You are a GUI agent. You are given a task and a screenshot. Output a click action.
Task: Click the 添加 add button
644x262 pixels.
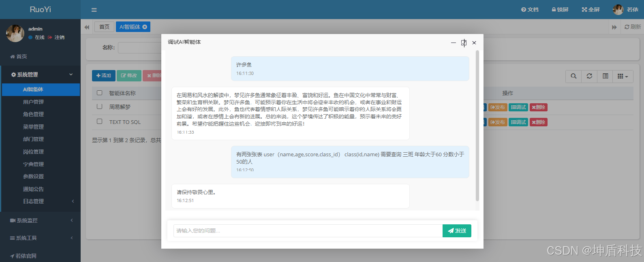[104, 76]
